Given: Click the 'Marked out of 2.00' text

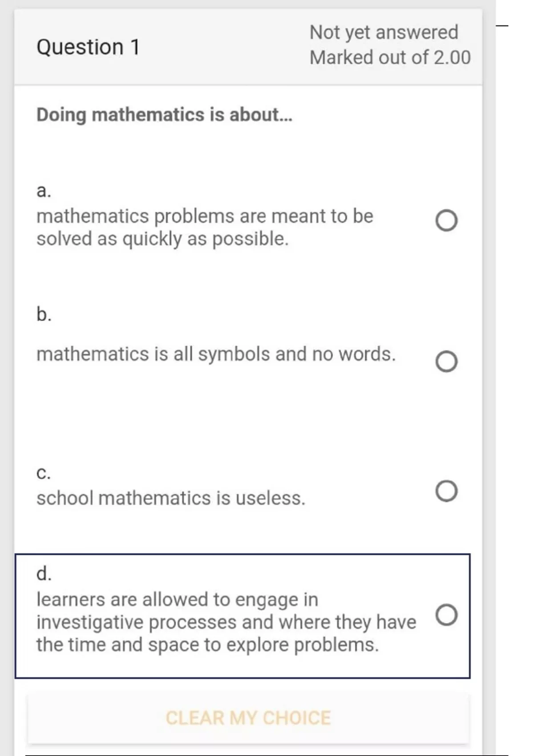Looking at the screenshot, I should tap(390, 58).
